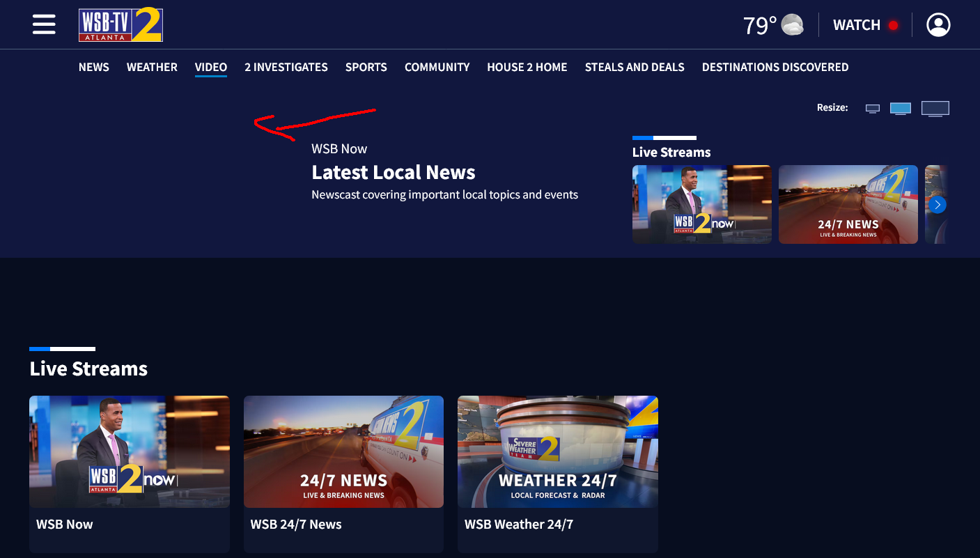Image resolution: width=980 pixels, height=558 pixels.
Task: Play the large WSB Now stream thumbnail
Action: coord(130,451)
